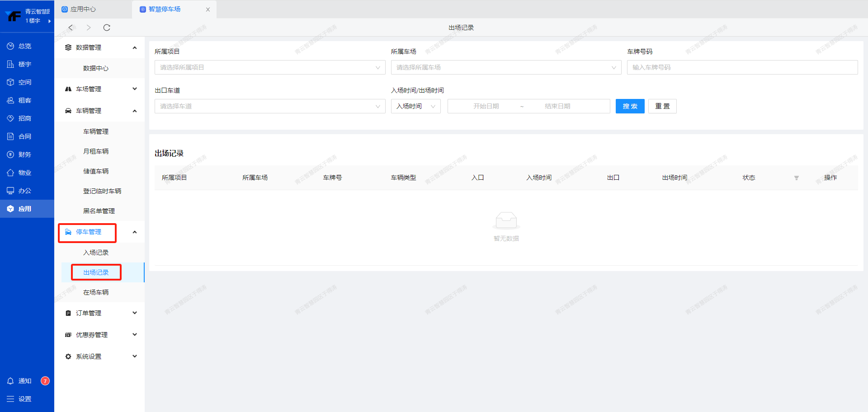Open the 出口车道 lane dropdown

coord(269,106)
